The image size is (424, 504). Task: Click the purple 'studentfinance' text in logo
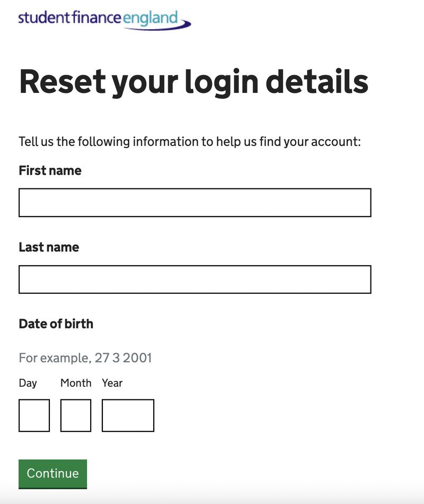(x=70, y=18)
